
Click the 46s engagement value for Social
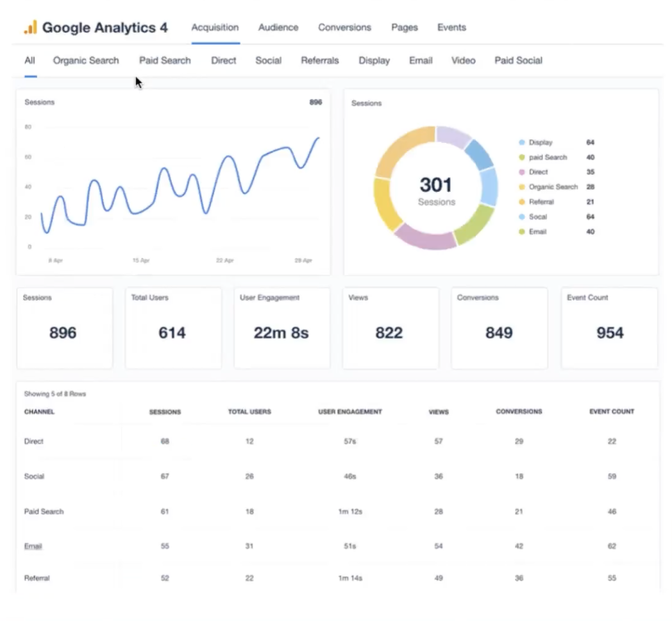coord(350,477)
